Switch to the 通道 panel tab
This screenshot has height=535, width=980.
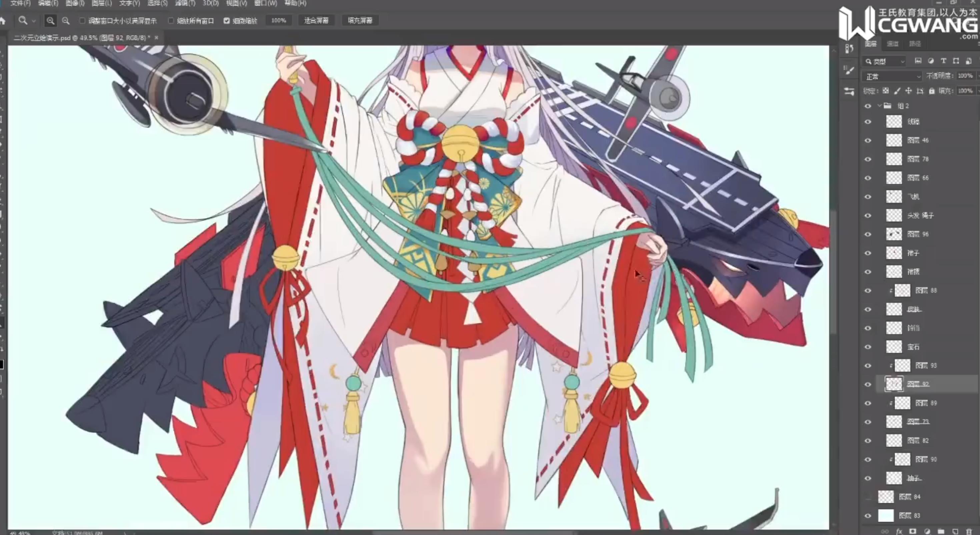(x=893, y=44)
